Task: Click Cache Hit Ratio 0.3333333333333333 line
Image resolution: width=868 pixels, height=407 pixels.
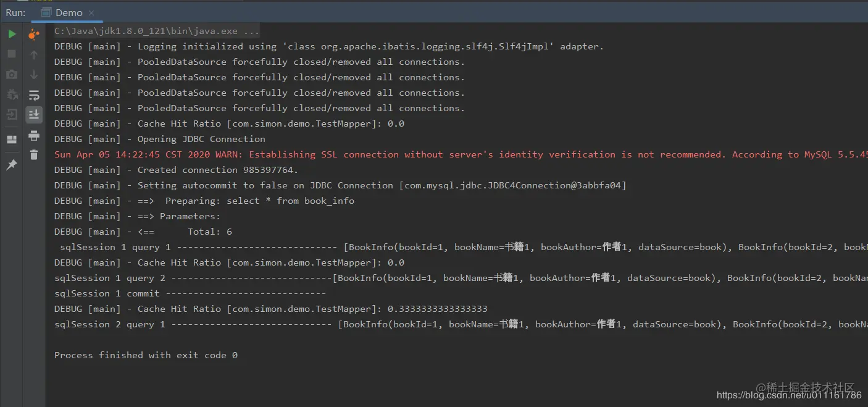Action: pos(271,309)
